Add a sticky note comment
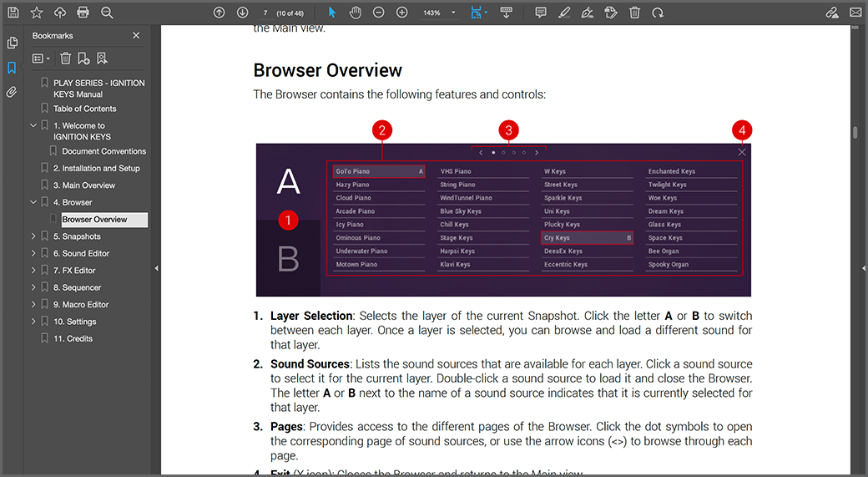Image resolution: width=868 pixels, height=477 pixels. (x=541, y=13)
